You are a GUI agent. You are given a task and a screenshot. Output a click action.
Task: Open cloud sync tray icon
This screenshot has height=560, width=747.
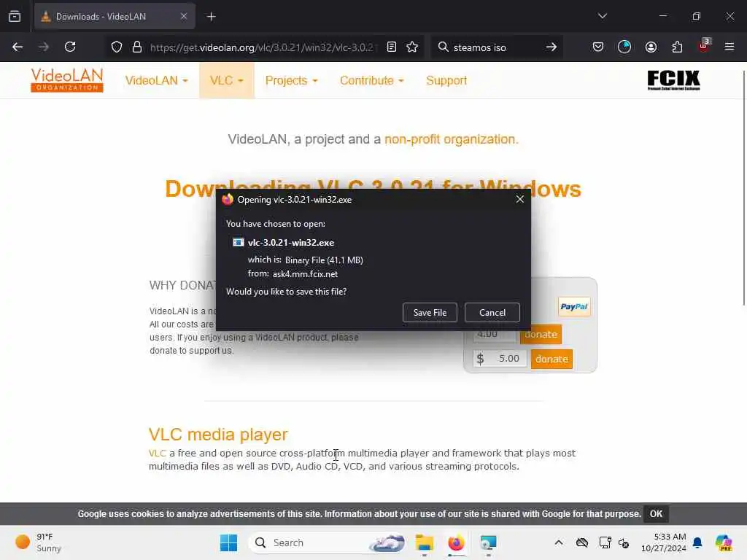581,542
